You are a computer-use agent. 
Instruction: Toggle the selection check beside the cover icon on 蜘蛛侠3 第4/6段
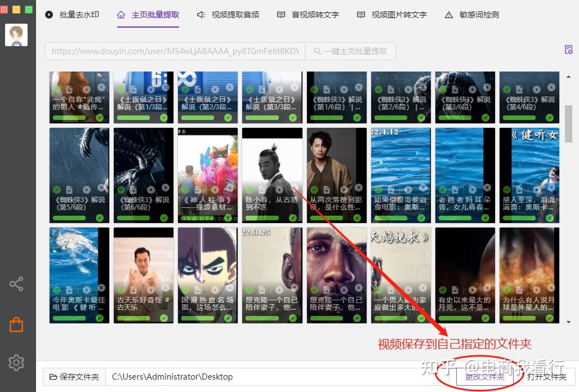[x=507, y=90]
